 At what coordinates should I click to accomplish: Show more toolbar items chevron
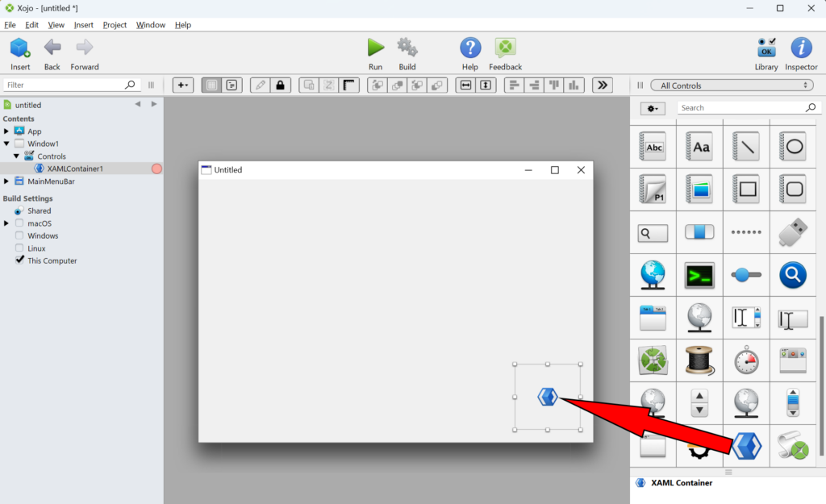tap(602, 85)
